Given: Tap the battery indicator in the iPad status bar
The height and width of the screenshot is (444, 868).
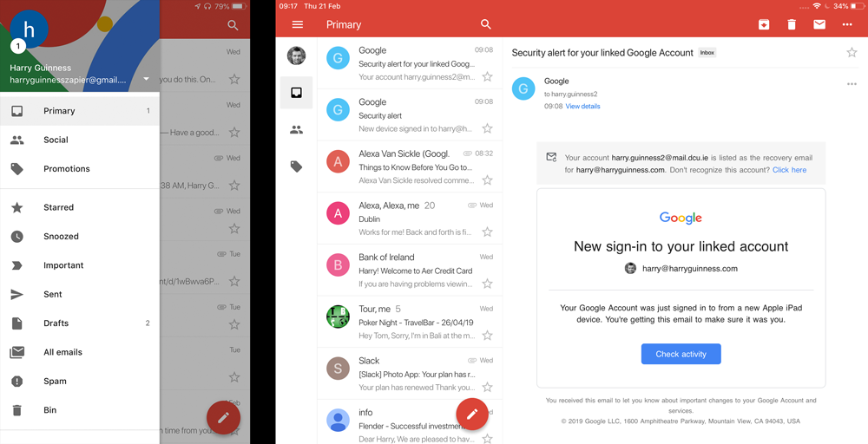Looking at the screenshot, I should point(856,6).
